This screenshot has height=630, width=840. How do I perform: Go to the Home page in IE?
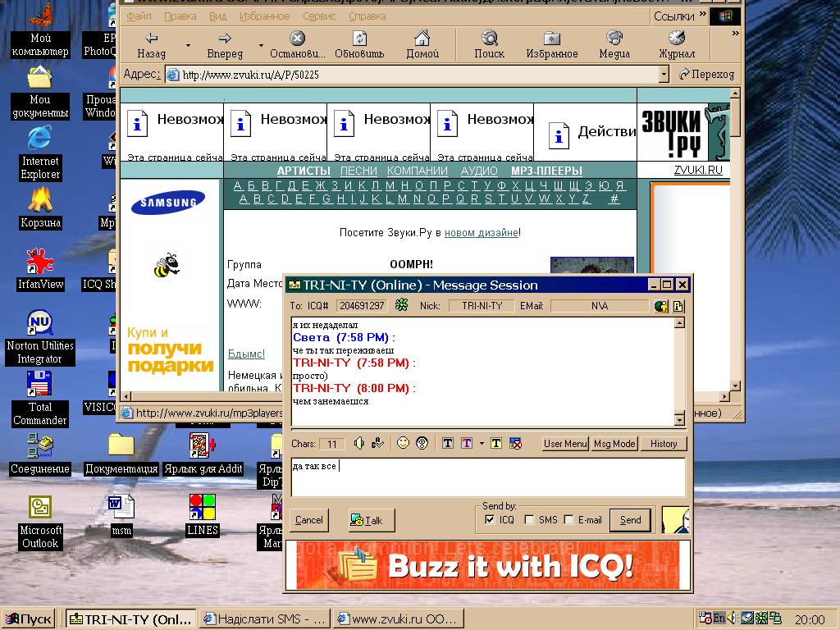[x=422, y=45]
